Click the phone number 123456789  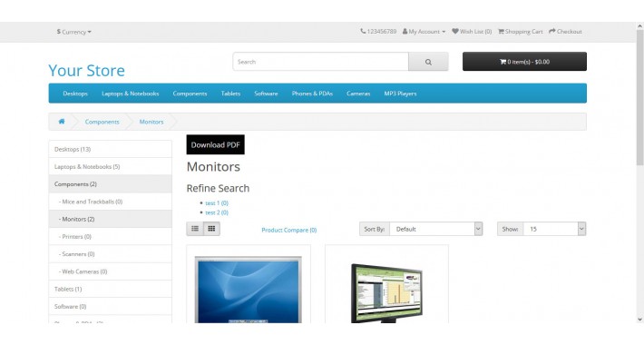[378, 31]
